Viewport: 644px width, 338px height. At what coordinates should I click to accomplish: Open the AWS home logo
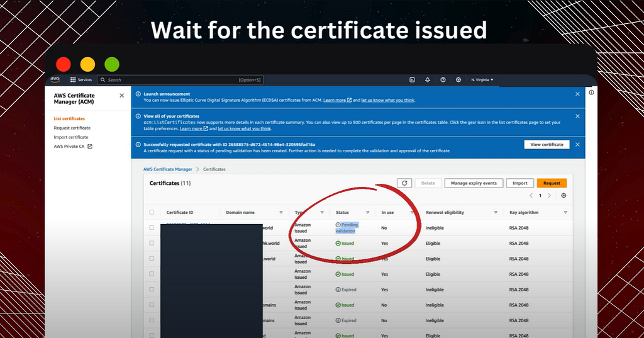[55, 79]
